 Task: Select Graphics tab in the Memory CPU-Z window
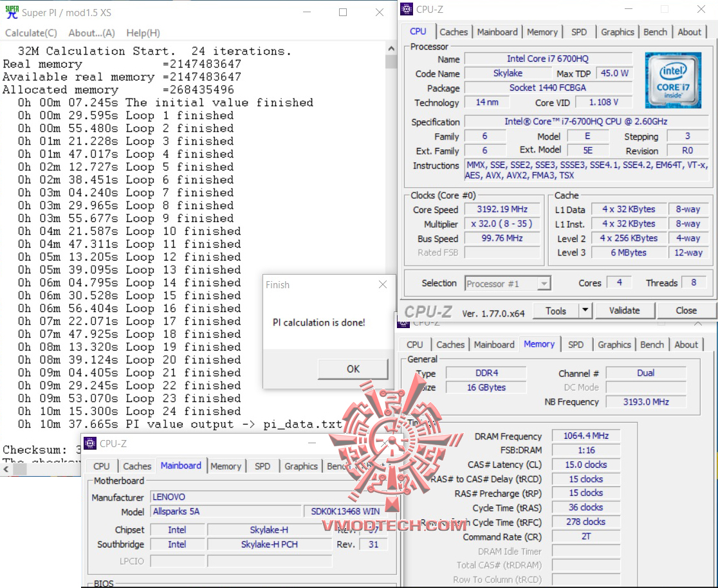(614, 344)
